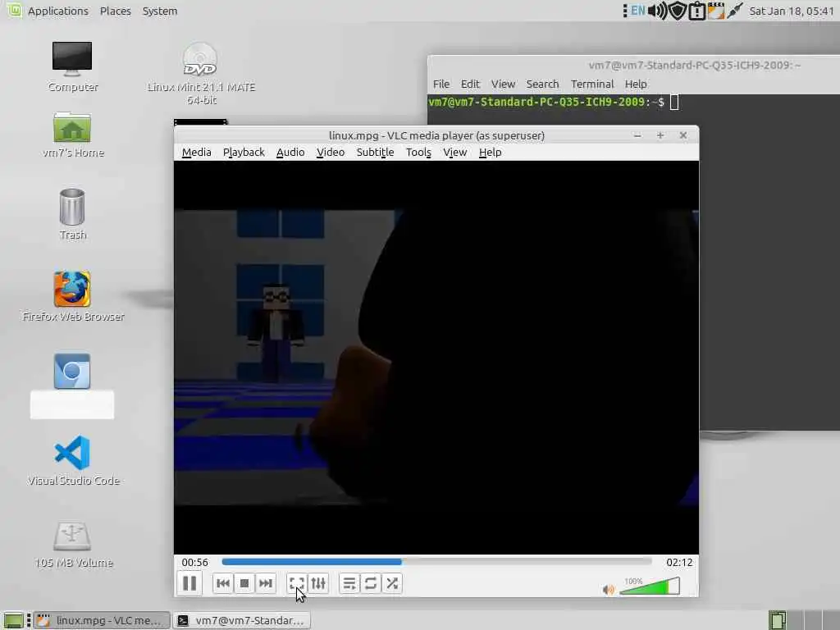Open the Video menu in VLC

[x=331, y=152]
